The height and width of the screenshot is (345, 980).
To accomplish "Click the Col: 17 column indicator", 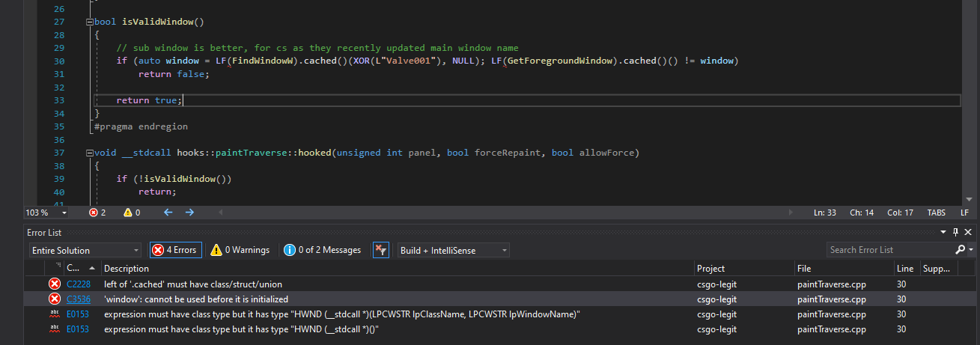I will (900, 213).
